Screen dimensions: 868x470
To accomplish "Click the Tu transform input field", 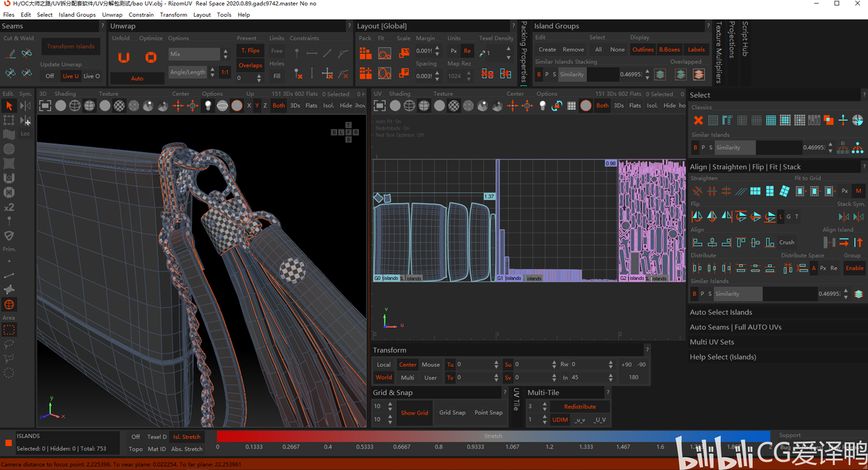I will pyautogui.click(x=474, y=365).
